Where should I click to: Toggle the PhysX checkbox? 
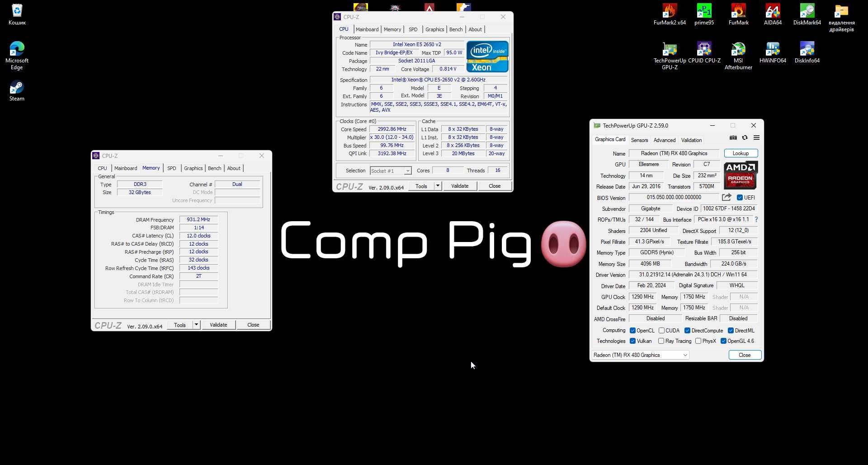coord(698,341)
